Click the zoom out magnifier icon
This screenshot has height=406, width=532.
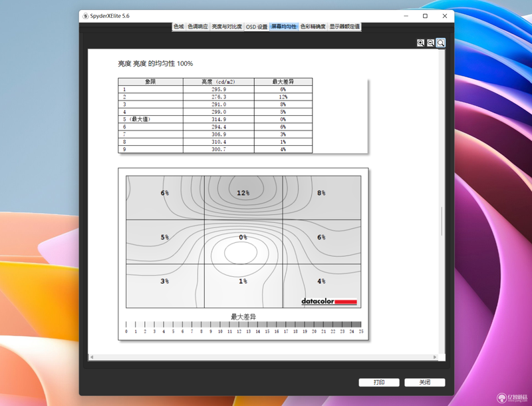point(430,43)
